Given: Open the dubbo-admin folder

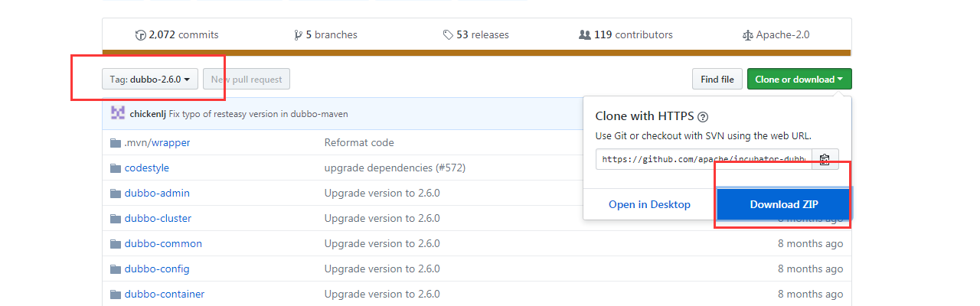Looking at the screenshot, I should (157, 193).
